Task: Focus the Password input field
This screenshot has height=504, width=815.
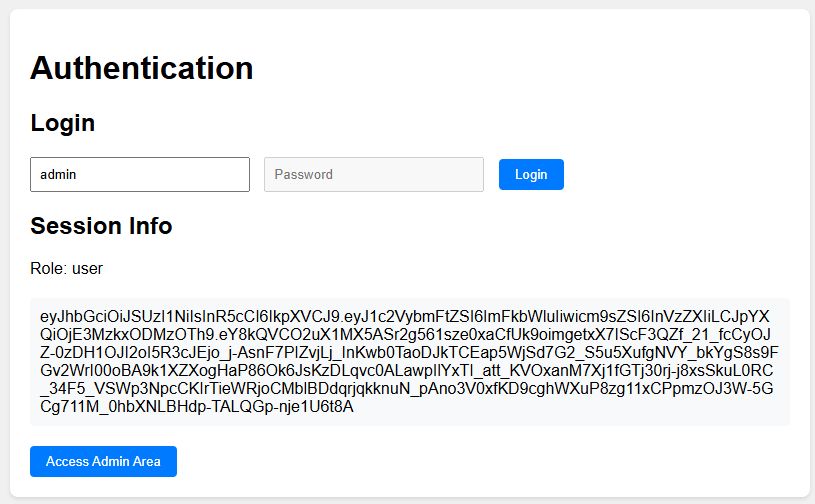Action: [373, 174]
